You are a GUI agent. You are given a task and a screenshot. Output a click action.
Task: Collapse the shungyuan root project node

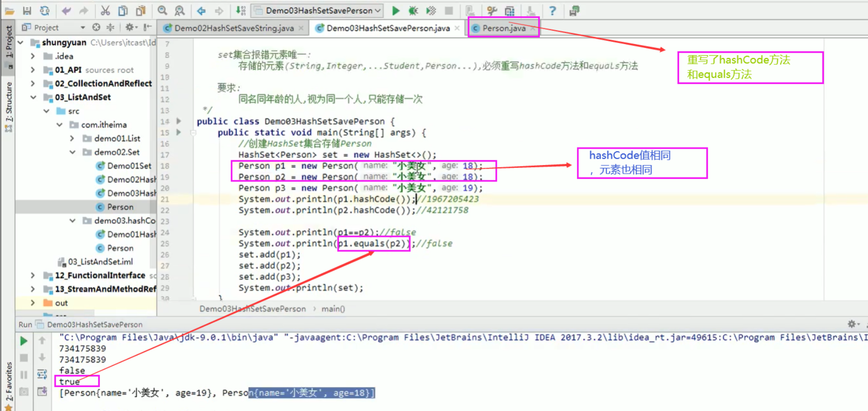point(21,43)
